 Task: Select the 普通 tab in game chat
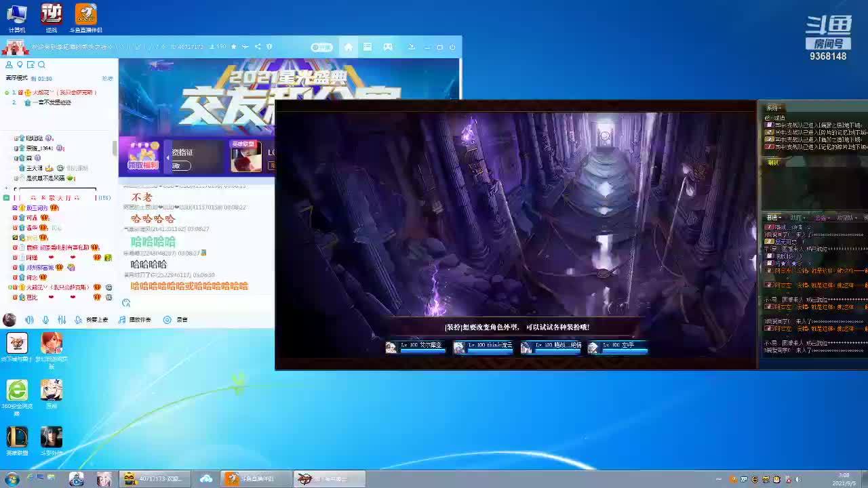click(773, 218)
